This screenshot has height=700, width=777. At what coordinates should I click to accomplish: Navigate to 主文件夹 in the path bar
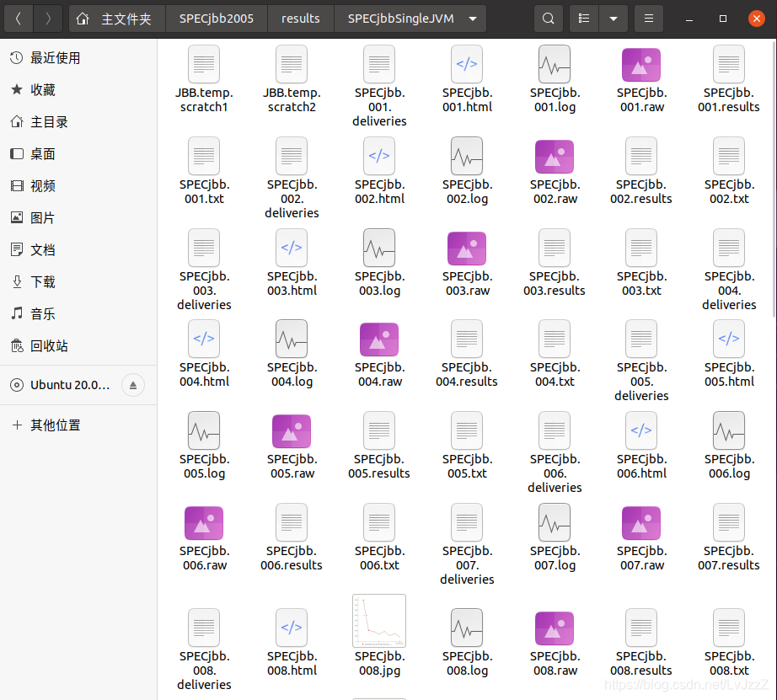pyautogui.click(x=117, y=19)
